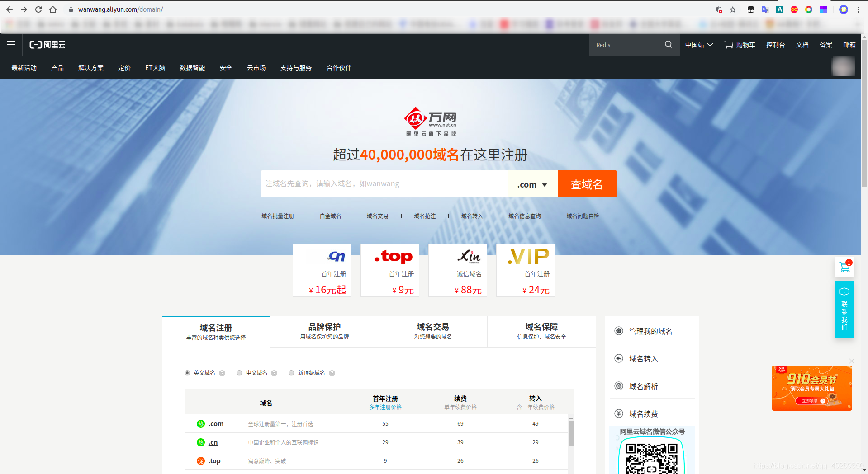Click the 管理我的域名 icon
The width and height of the screenshot is (868, 474).
(619, 331)
